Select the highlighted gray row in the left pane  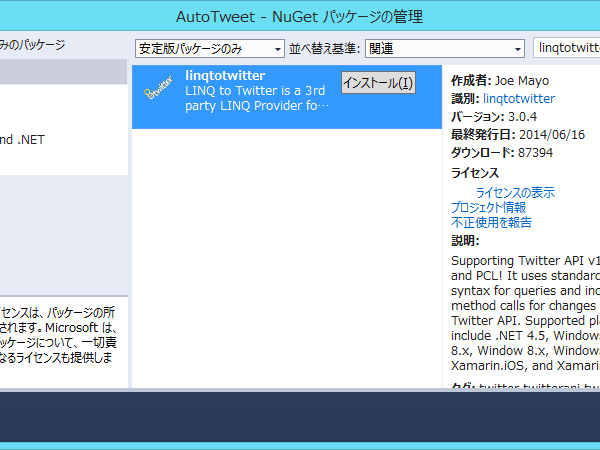(x=64, y=72)
